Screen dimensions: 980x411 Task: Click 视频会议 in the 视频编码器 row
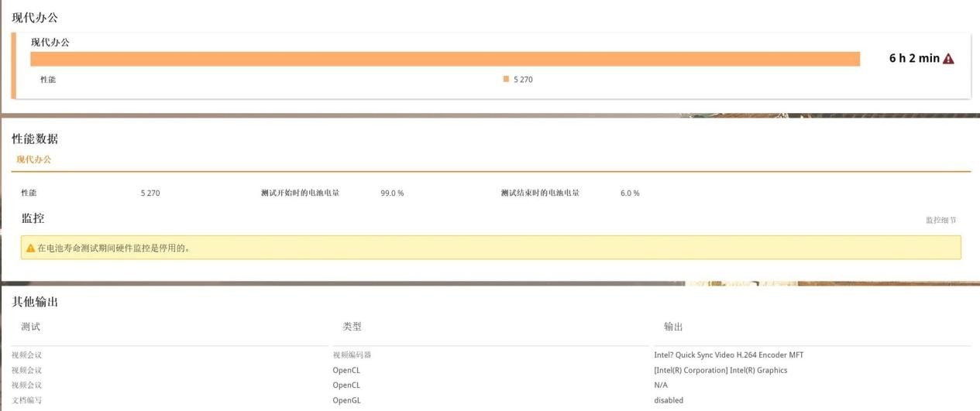[26, 355]
